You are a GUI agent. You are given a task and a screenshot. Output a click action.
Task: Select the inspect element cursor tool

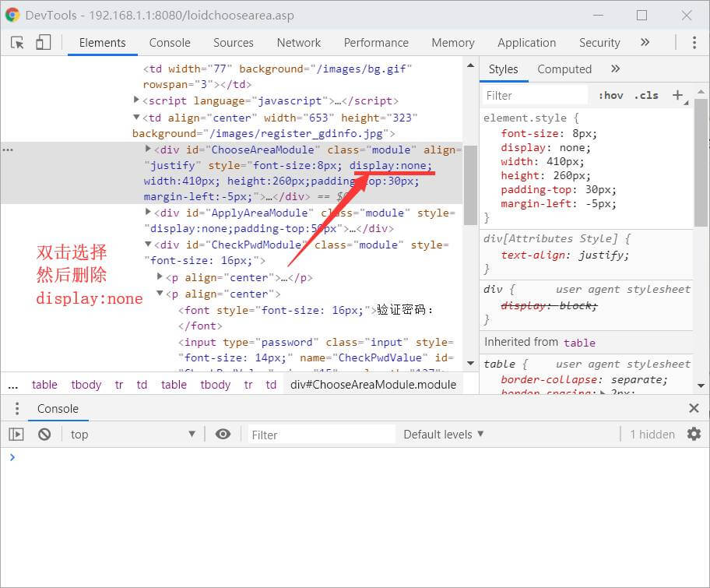tap(16, 43)
